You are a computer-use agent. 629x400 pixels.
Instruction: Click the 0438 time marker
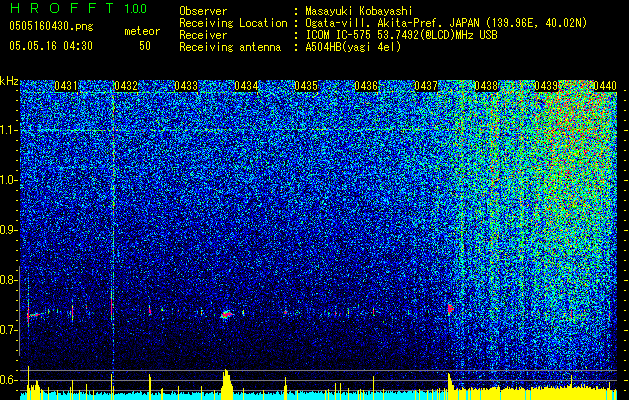coord(486,86)
